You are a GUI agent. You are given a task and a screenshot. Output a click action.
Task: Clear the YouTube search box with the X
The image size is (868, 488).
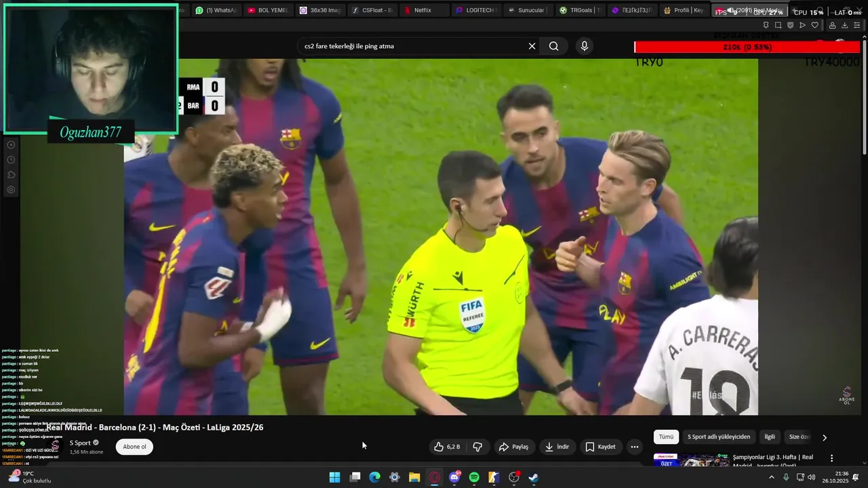[532, 46]
